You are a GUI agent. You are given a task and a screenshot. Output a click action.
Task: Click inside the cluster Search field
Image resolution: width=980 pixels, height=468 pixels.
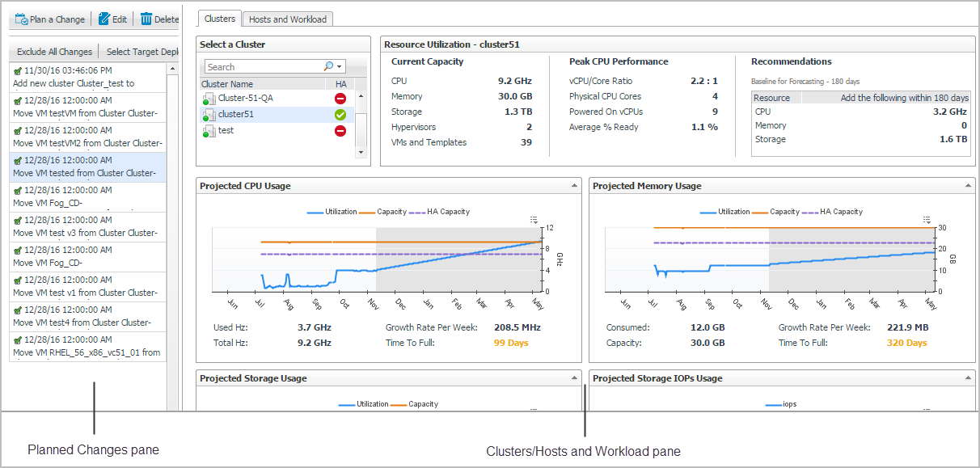point(263,67)
